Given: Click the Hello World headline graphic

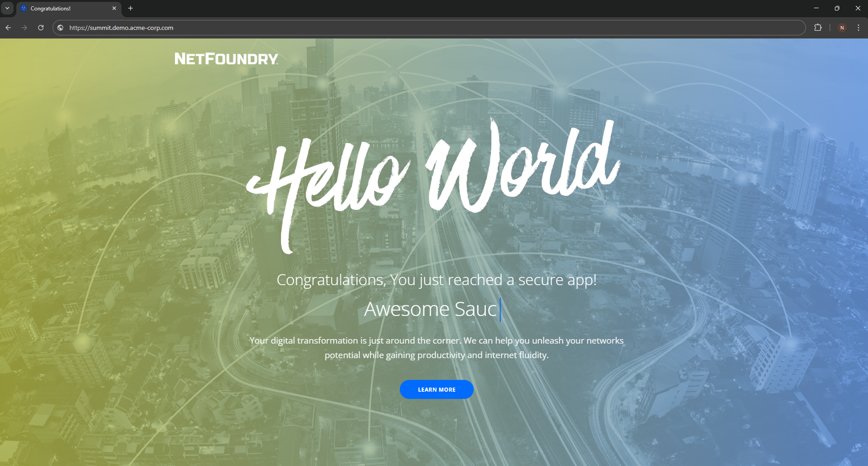Looking at the screenshot, I should coord(433,186).
